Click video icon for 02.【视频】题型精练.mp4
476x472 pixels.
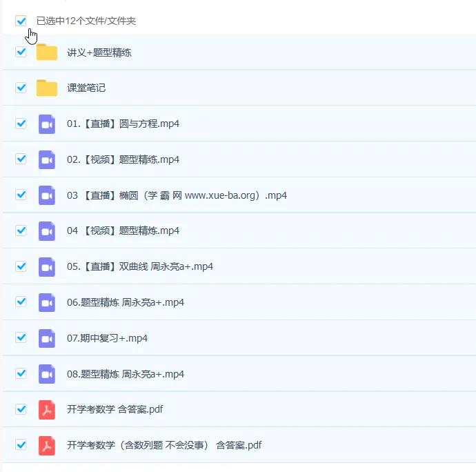tap(47, 159)
